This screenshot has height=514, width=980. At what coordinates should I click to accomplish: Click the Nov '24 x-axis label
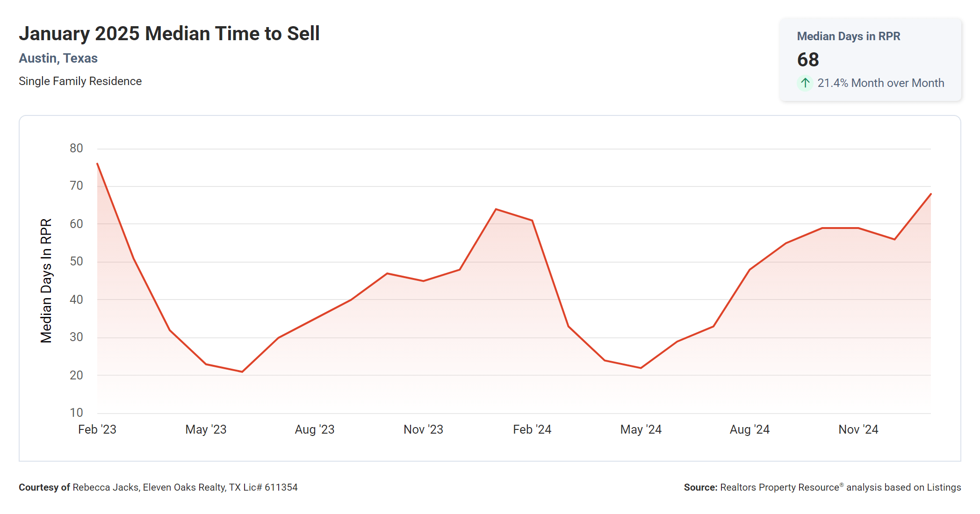pyautogui.click(x=858, y=429)
